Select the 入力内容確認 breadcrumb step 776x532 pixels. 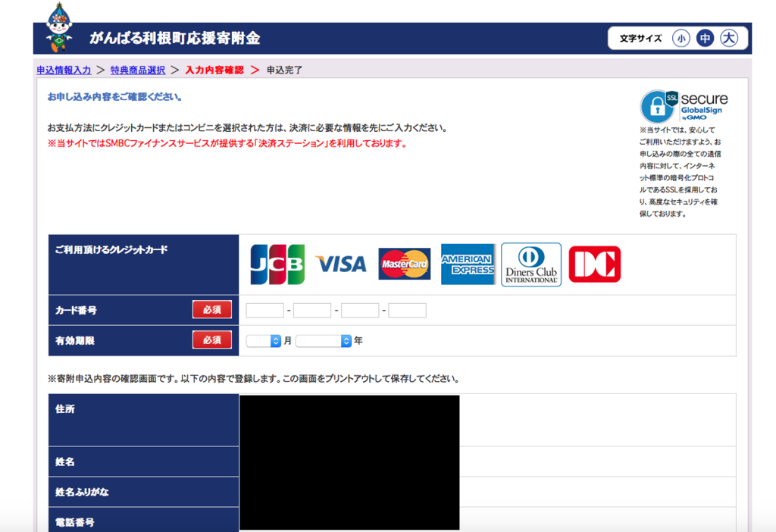tap(214, 70)
